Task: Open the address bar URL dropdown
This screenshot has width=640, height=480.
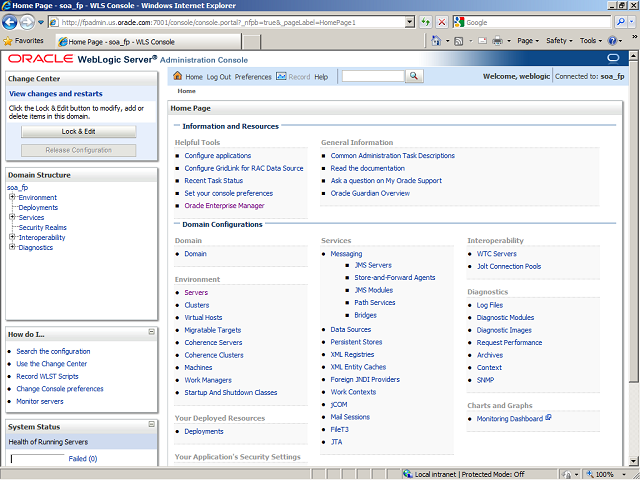Action: point(411,22)
